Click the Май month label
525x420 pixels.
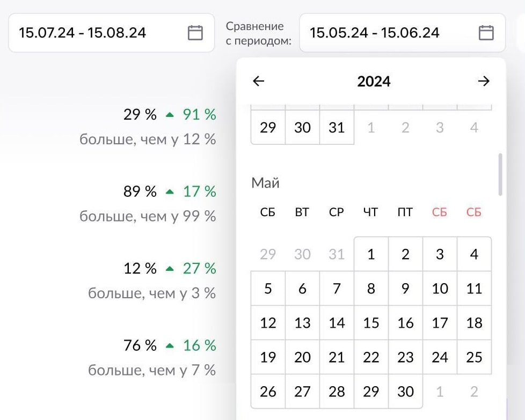click(x=265, y=183)
